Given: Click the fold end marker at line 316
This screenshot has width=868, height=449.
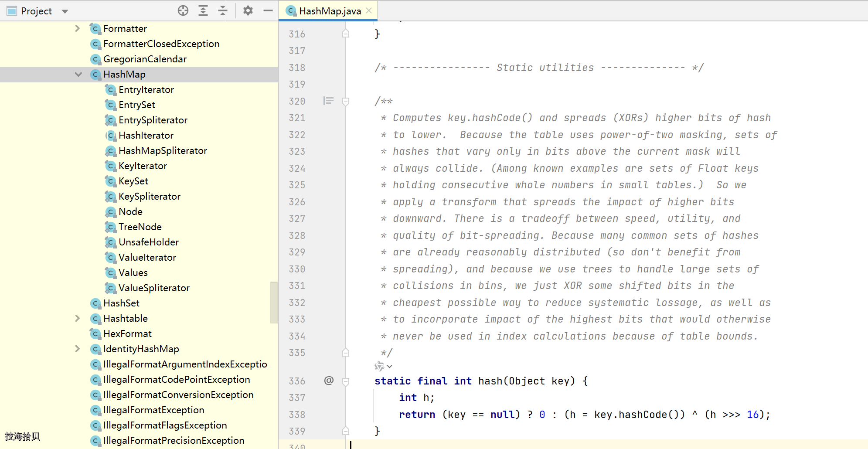Looking at the screenshot, I should click(346, 34).
